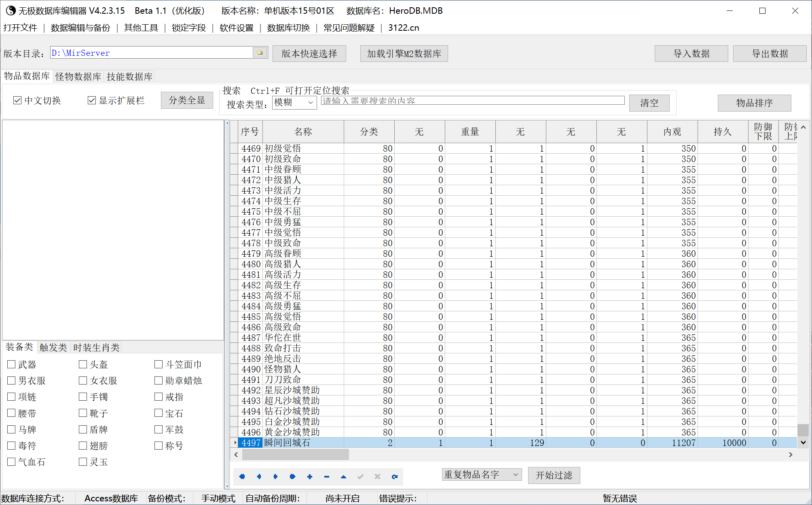Click grid vertical scrollbar up arrow
This screenshot has height=505, width=812.
coord(803,127)
